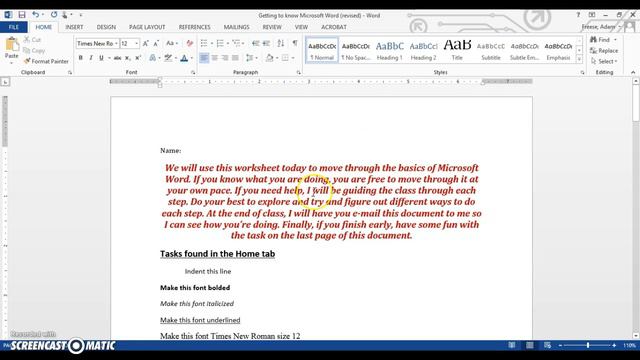The height and width of the screenshot is (360, 640).
Task: Switch to the MAILINGS tab
Action: pyautogui.click(x=236, y=27)
